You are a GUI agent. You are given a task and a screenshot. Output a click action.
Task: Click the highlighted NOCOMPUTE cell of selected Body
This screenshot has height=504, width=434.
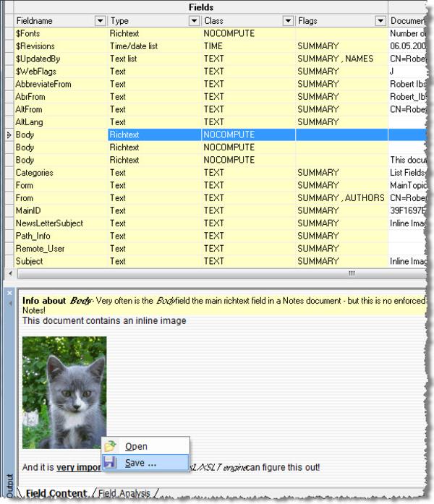pos(248,134)
